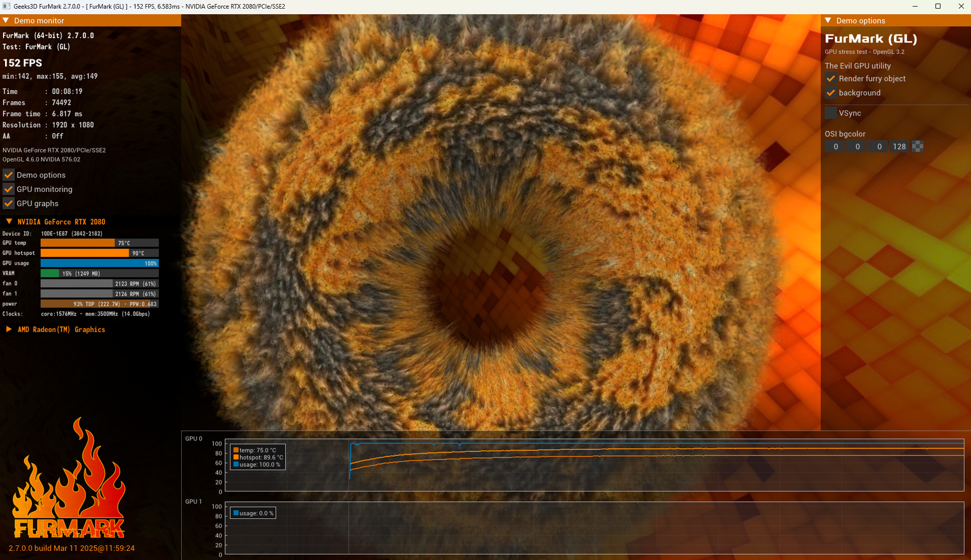Image resolution: width=971 pixels, height=560 pixels.
Task: Click the GPU 0 graph legend box
Action: pos(258,457)
